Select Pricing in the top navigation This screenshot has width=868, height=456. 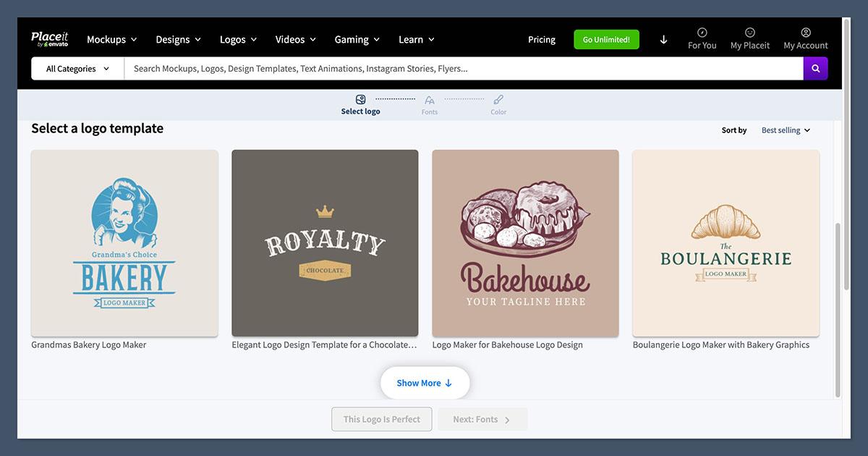click(541, 39)
